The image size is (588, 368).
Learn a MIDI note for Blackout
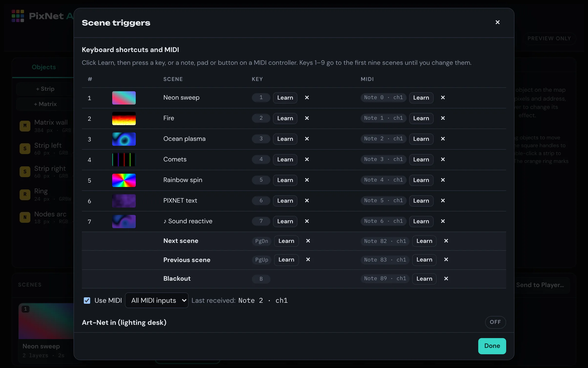[x=424, y=279]
